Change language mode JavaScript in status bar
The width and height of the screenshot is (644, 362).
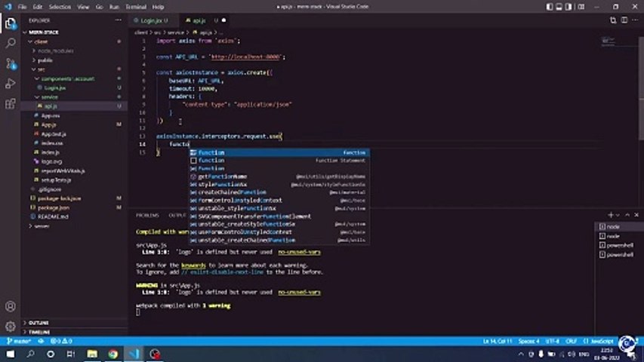pos(602,341)
